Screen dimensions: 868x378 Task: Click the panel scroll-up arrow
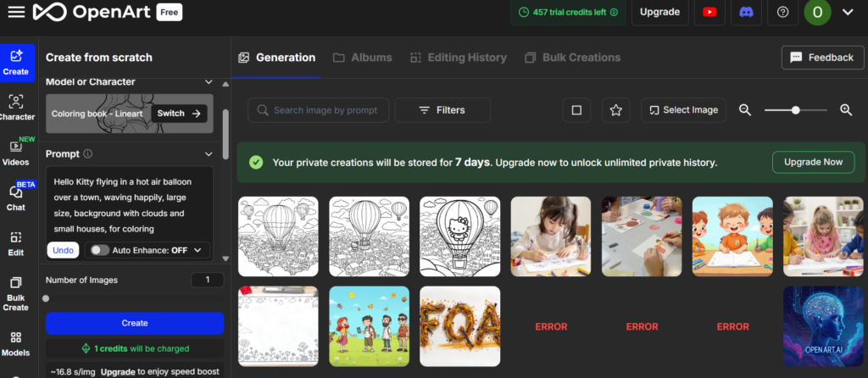225,84
